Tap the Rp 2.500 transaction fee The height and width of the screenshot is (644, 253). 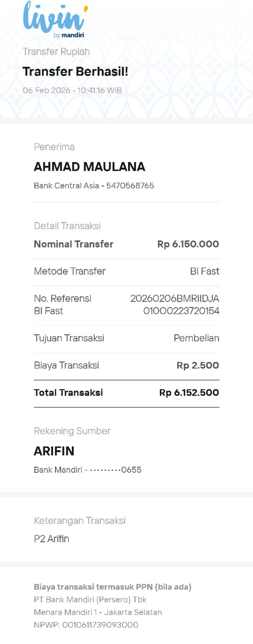198,365
